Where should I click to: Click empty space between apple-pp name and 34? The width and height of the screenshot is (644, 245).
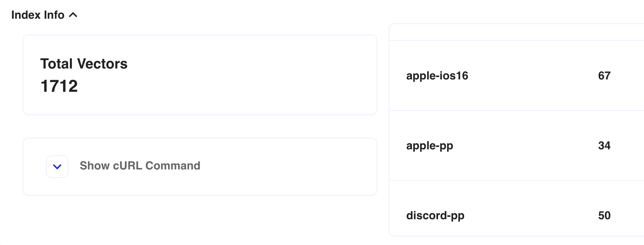(x=525, y=145)
